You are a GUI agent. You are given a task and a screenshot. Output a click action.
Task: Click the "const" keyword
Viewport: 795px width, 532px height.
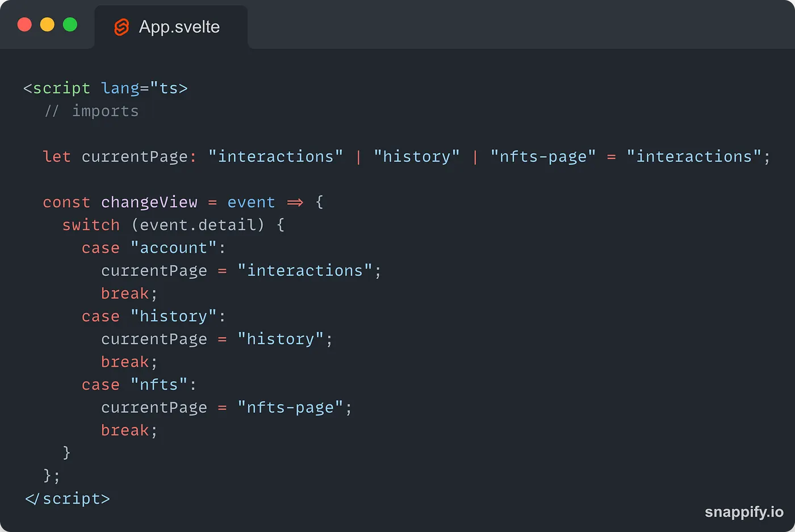coord(66,202)
